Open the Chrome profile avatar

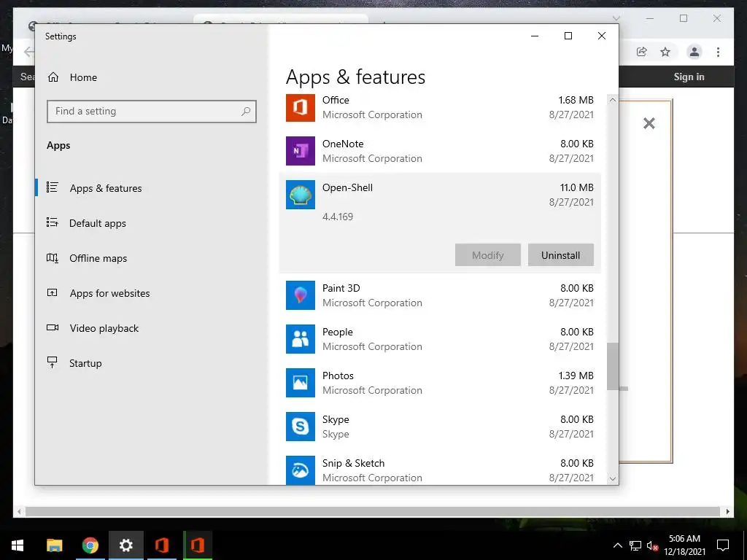pyautogui.click(x=694, y=52)
